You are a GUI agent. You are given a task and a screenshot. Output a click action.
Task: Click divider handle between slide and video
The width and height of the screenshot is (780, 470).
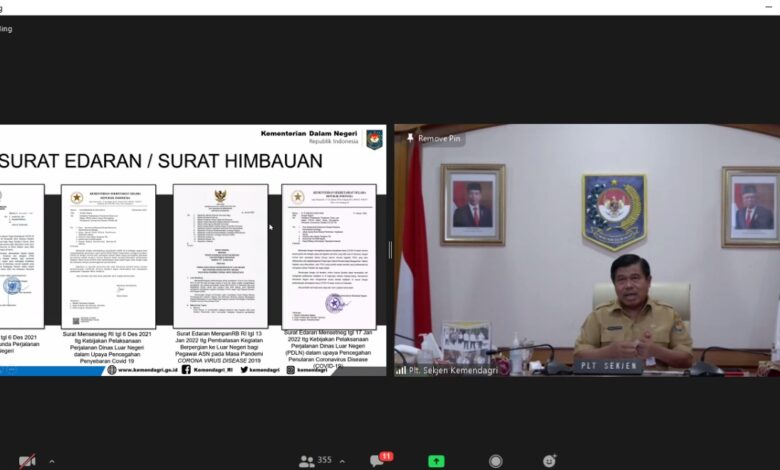(390, 250)
